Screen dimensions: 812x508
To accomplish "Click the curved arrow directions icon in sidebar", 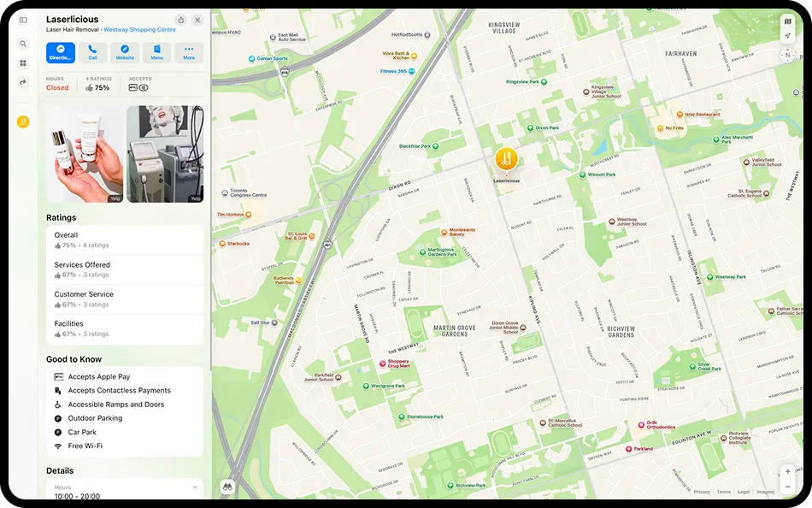I will (x=23, y=82).
